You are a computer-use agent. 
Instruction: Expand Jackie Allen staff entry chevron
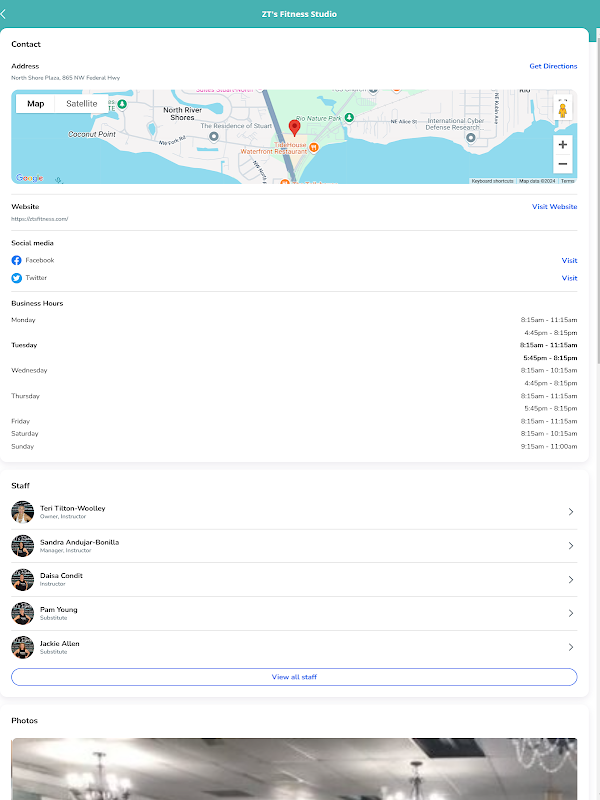pos(571,647)
